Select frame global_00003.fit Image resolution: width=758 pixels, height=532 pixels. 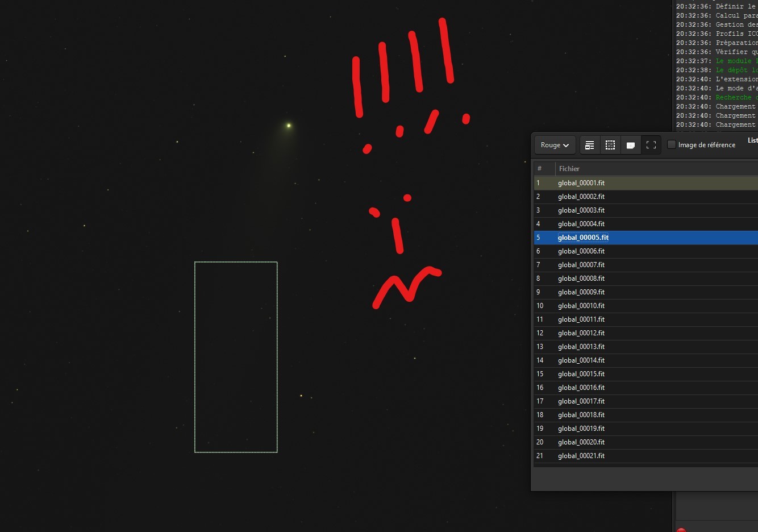coord(581,210)
